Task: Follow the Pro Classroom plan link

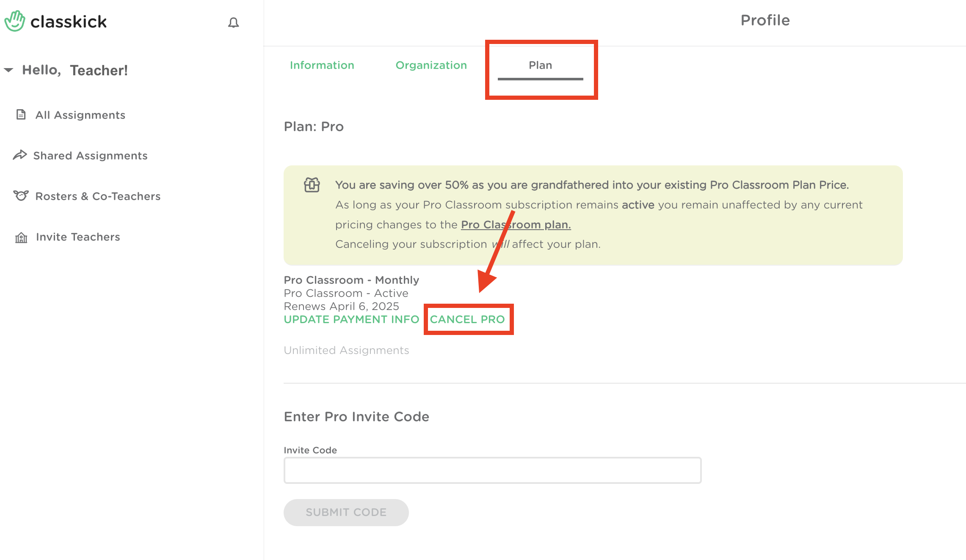Action: coord(516,225)
